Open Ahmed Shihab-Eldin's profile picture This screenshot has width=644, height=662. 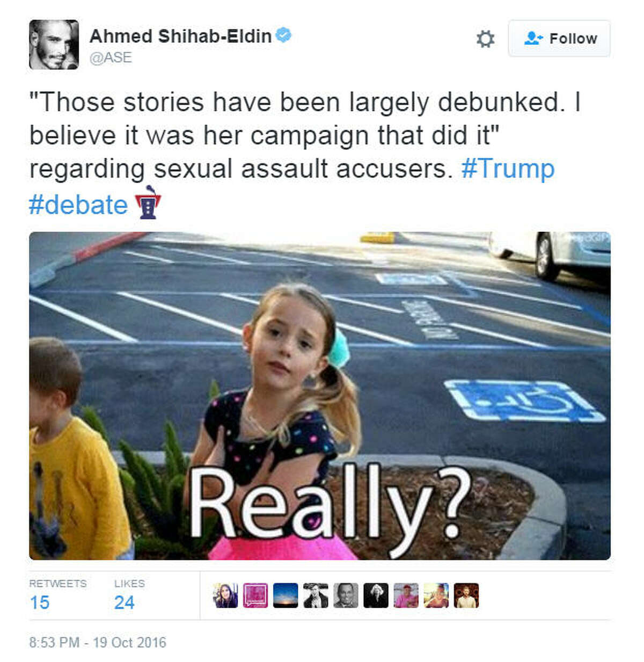(54, 45)
